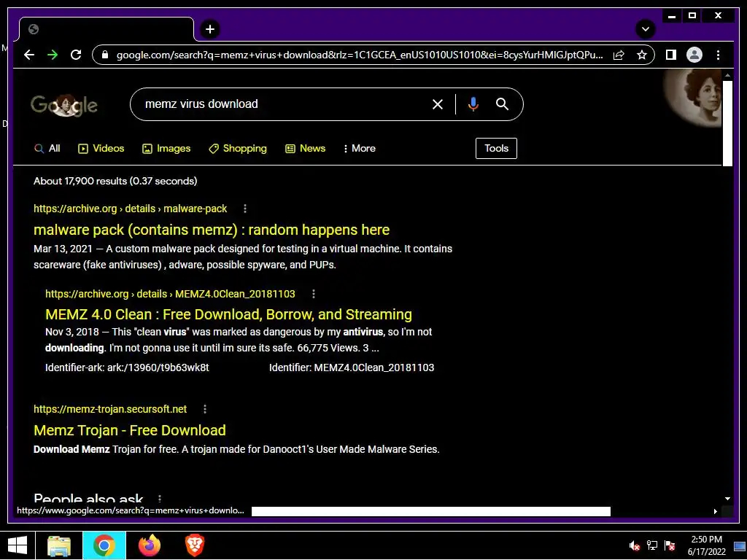The image size is (747, 560).
Task: Click the archive.org MEMZ4.0Clean_20181103 URL breadcrumb
Action: [x=170, y=294]
